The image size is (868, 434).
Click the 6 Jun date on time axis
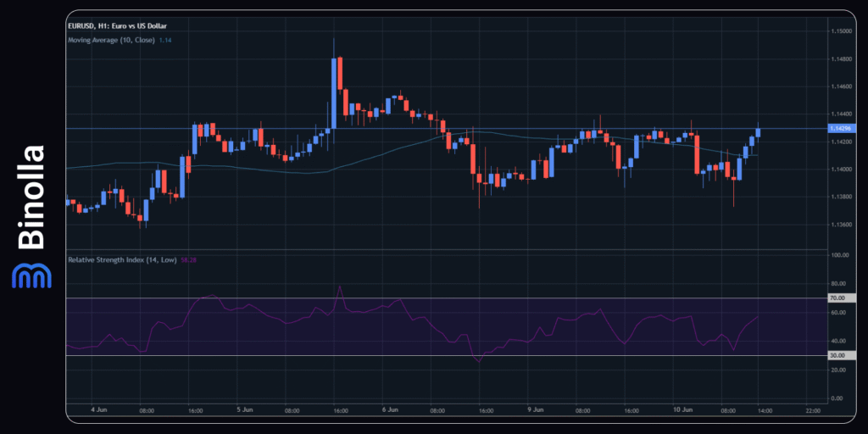(390, 410)
